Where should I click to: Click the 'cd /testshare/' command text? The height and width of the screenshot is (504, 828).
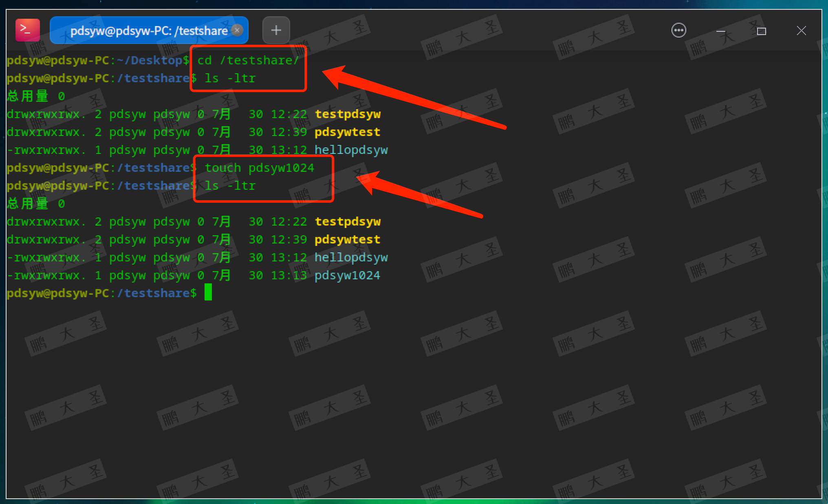[x=248, y=60]
